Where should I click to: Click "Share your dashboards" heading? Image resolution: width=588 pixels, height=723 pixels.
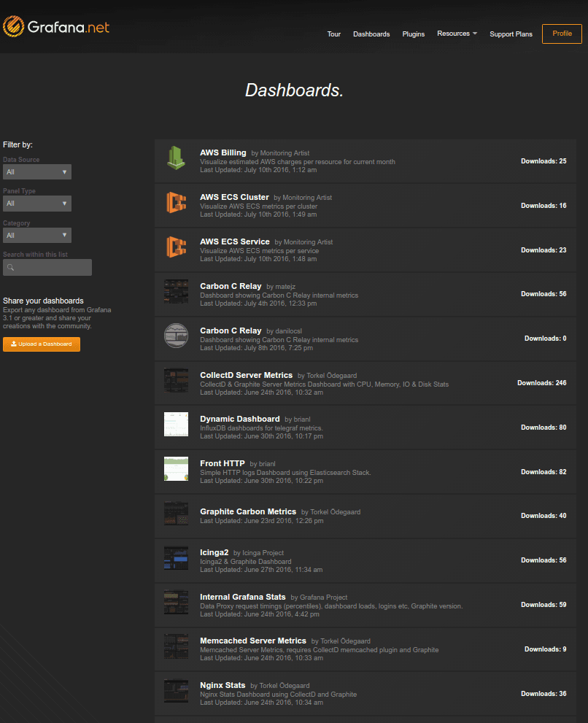pyautogui.click(x=43, y=301)
